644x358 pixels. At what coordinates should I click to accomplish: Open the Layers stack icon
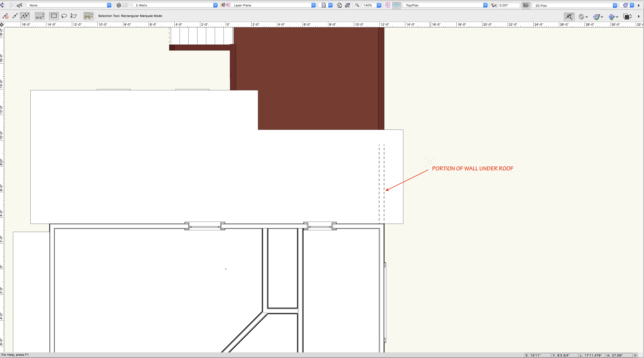(x=119, y=5)
